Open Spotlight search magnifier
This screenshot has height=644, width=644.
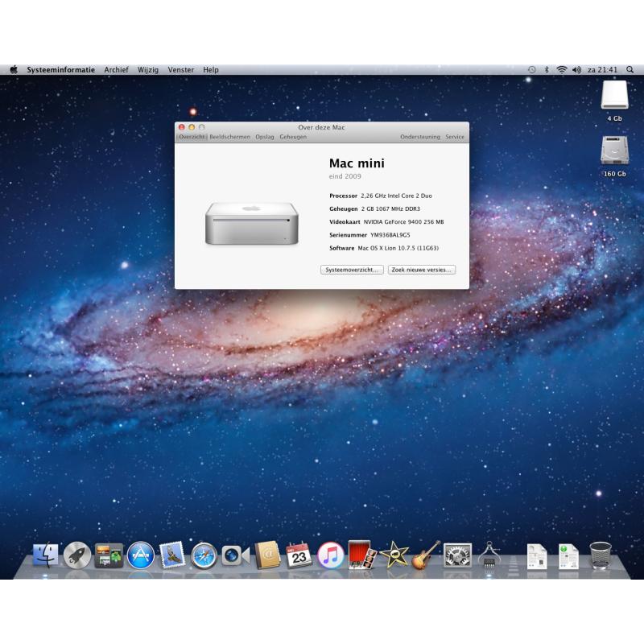[630, 70]
